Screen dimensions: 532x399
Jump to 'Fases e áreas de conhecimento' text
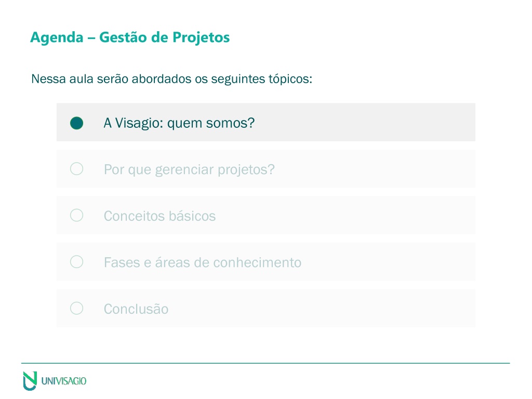[x=203, y=262]
